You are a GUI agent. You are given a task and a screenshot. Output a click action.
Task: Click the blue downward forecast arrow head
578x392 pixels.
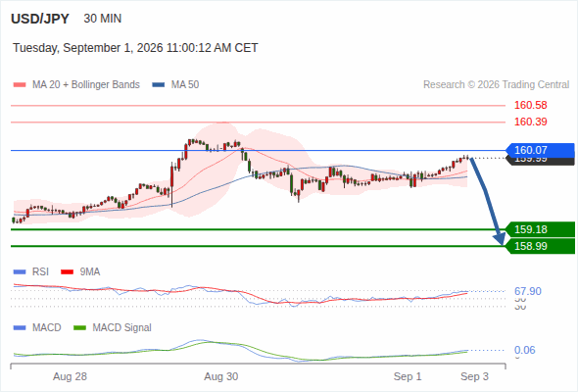[x=500, y=238]
